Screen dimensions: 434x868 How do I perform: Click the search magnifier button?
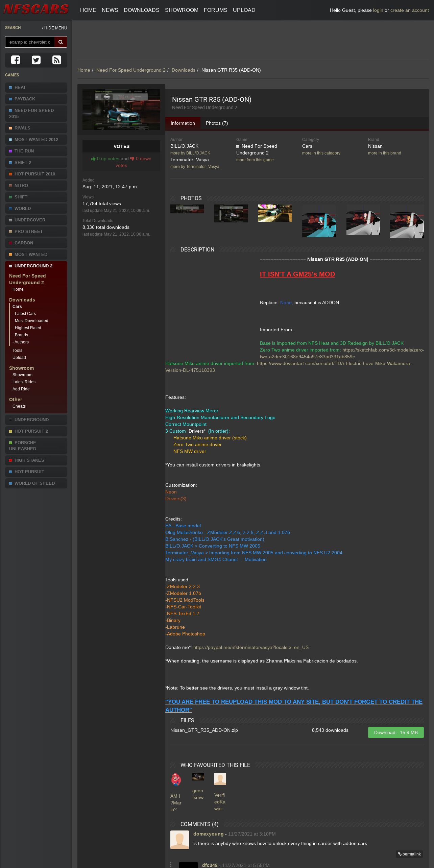tap(61, 42)
